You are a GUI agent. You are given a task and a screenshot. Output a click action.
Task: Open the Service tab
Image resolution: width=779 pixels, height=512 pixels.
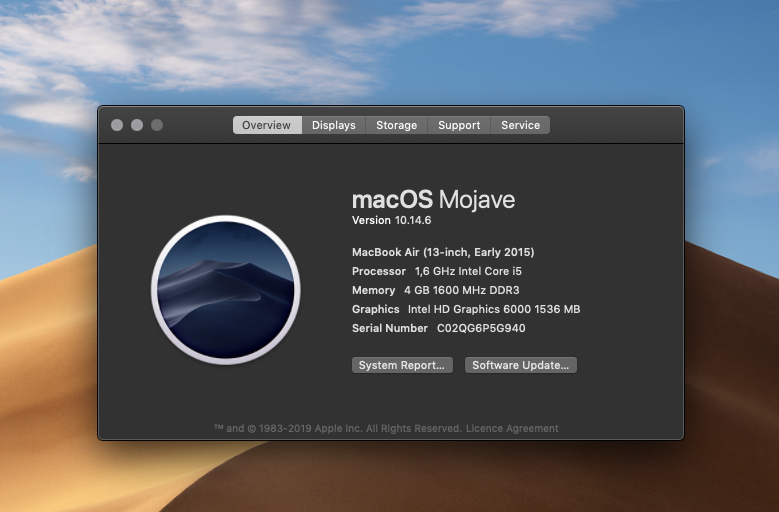520,125
